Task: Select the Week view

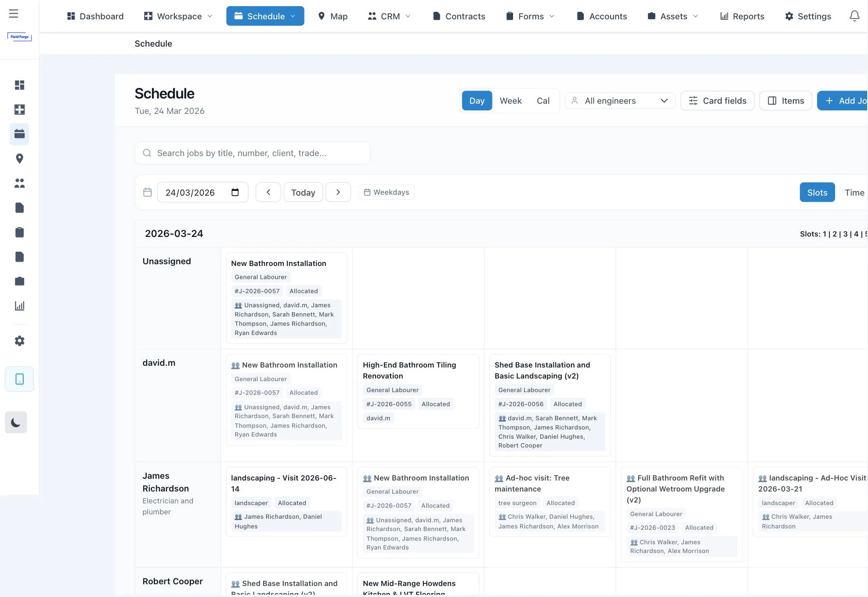Action: [x=510, y=101]
